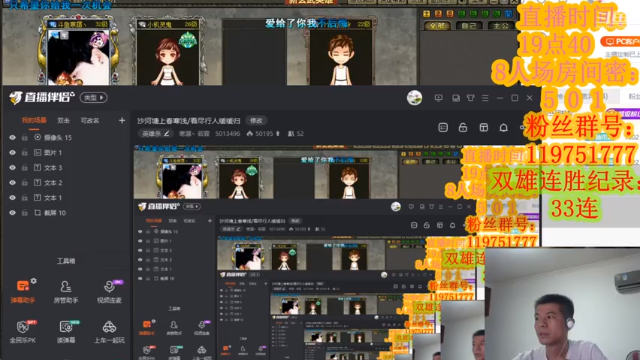Select the 文本 3 source row
Viewport: 640px width, 360px height.
pos(65,168)
